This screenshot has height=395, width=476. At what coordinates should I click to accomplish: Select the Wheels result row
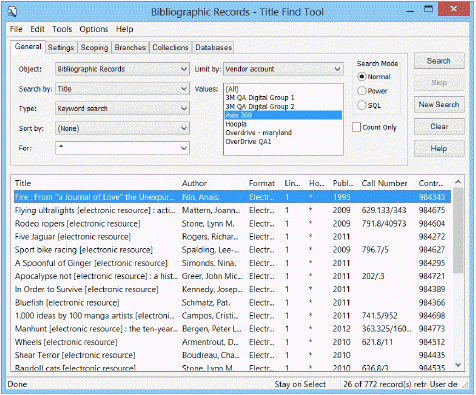click(232, 342)
